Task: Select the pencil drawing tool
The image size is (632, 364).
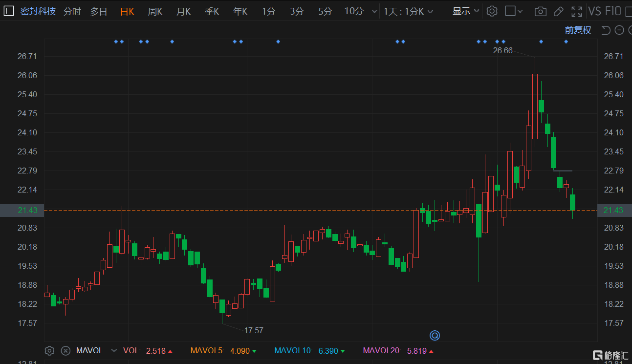Action: (559, 11)
